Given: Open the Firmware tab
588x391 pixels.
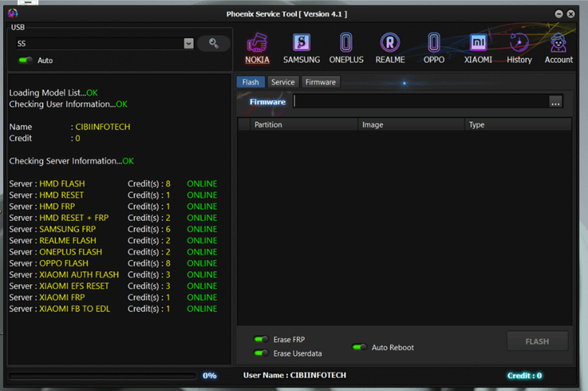Looking at the screenshot, I should pyautogui.click(x=321, y=82).
